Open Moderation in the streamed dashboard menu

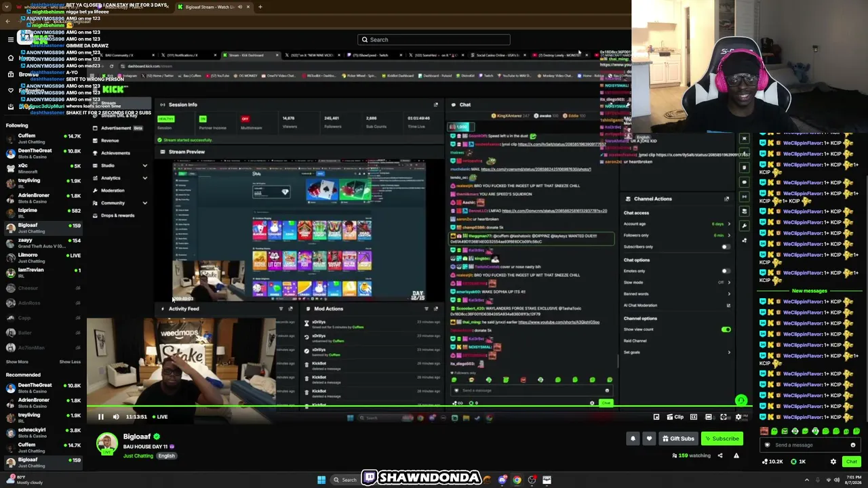pyautogui.click(x=113, y=190)
